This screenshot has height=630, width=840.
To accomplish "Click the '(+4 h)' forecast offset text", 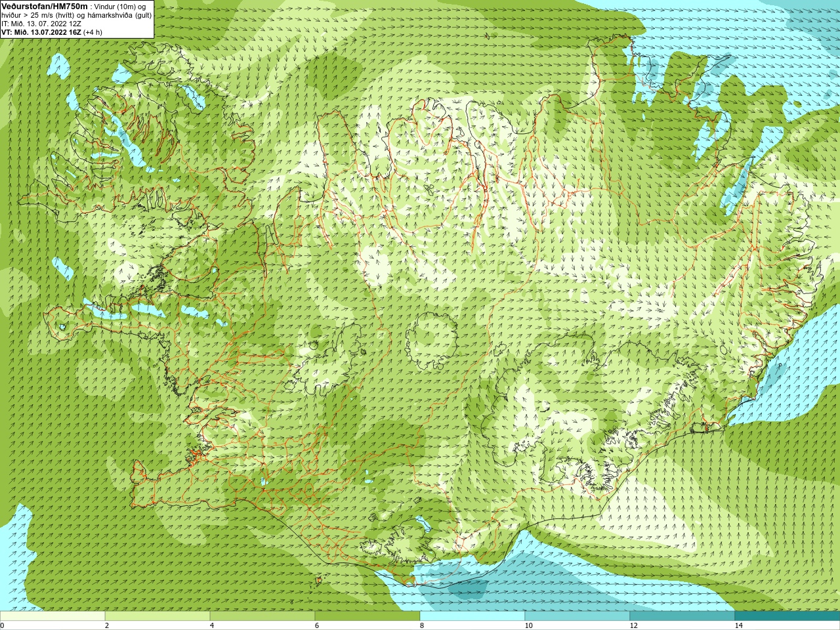I will (93, 32).
